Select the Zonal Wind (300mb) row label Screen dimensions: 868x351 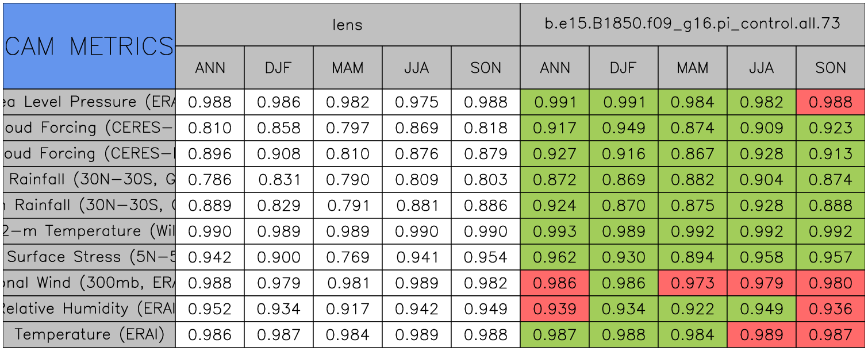(x=89, y=283)
